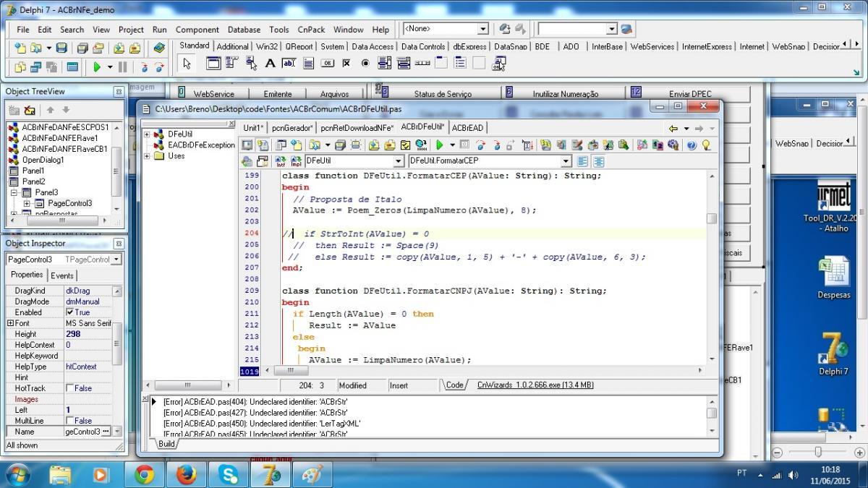This screenshot has height=488, width=868.
Task: Switch to the pcnRetDownloadNFe tab
Action: tap(357, 128)
